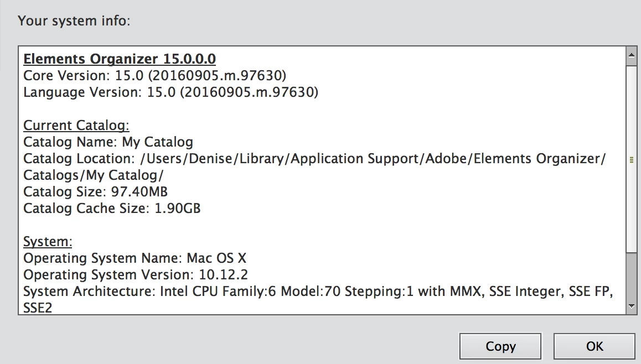641x364 pixels.
Task: Click the System Architecture line
Action: [318, 292]
